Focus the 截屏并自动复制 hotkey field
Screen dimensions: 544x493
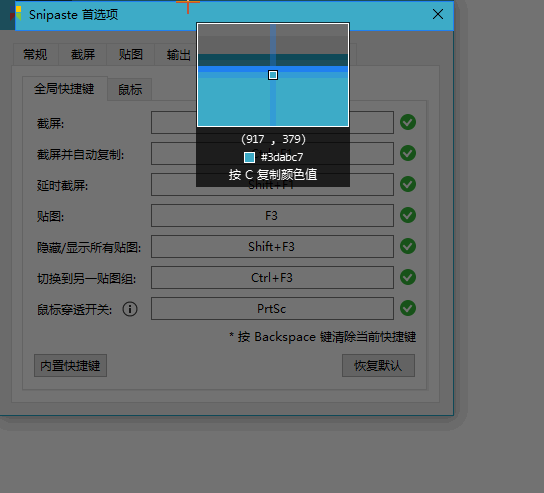tap(272, 153)
